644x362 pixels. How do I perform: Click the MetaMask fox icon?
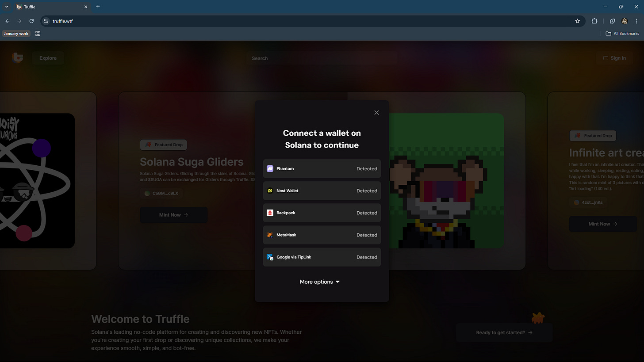pos(270,235)
